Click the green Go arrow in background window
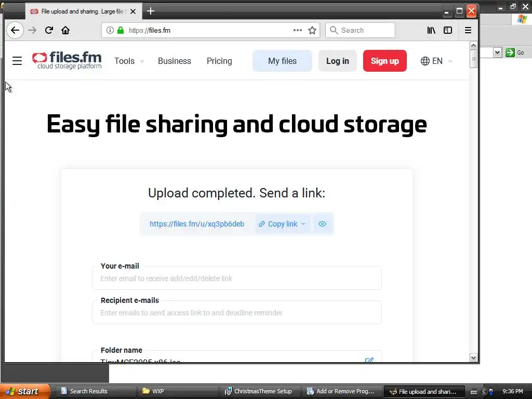532x399 pixels. 510,52
